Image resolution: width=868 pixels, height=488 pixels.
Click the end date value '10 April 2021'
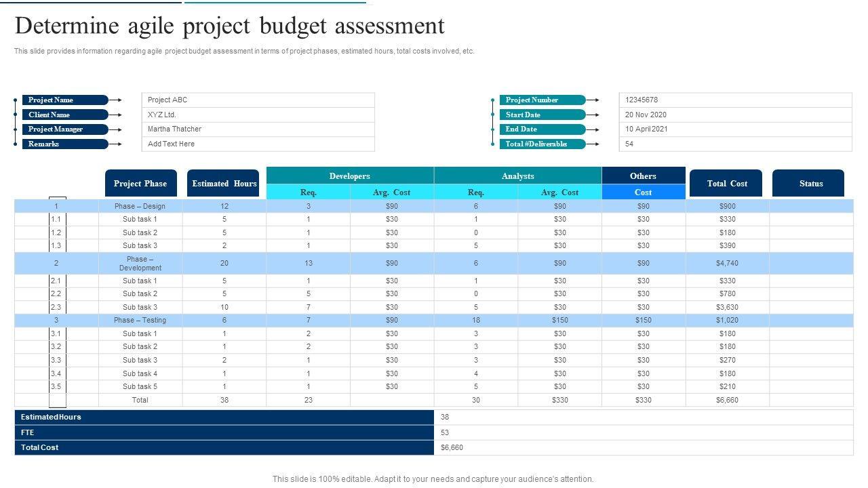(x=735, y=129)
